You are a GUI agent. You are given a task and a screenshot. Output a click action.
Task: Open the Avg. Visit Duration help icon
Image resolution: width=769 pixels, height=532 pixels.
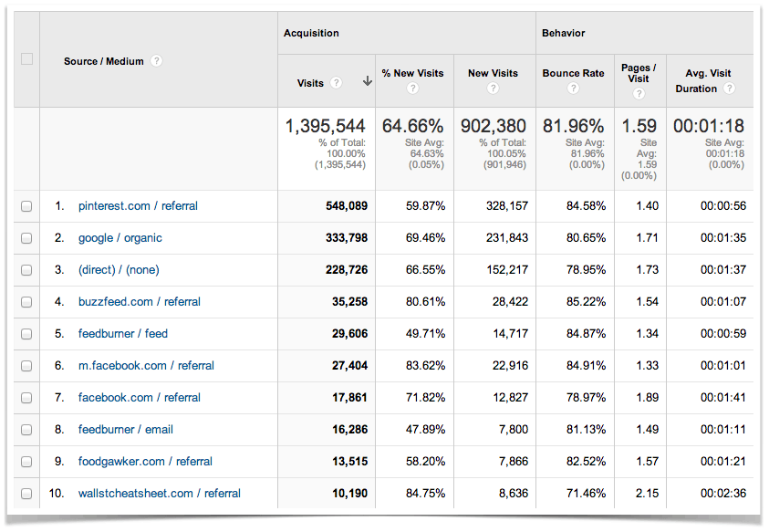coord(727,89)
